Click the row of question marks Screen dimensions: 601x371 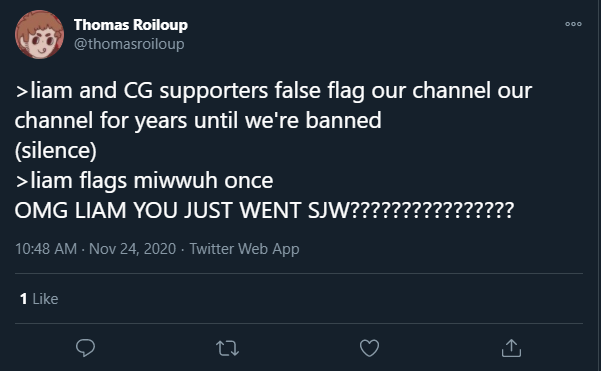(x=432, y=210)
